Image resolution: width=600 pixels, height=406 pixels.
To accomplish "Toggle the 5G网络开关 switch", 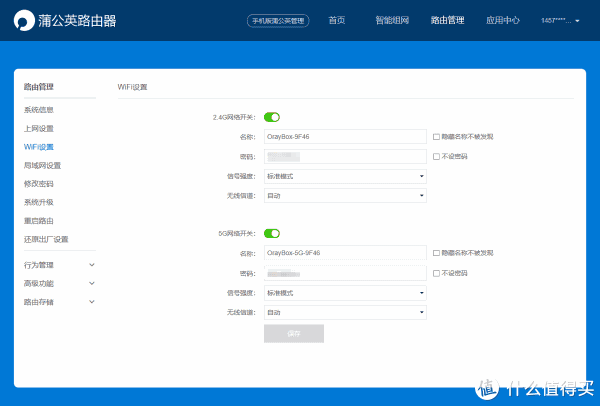I will pos(272,233).
